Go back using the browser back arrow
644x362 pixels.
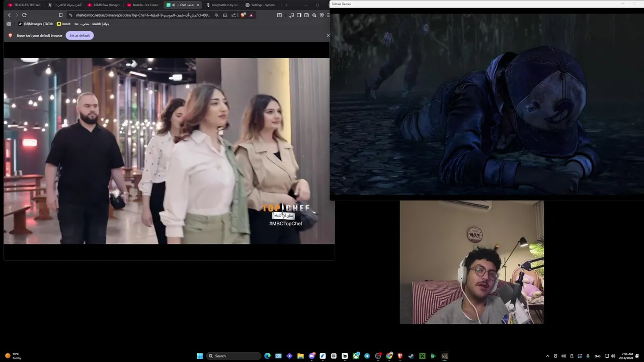pyautogui.click(x=9, y=15)
